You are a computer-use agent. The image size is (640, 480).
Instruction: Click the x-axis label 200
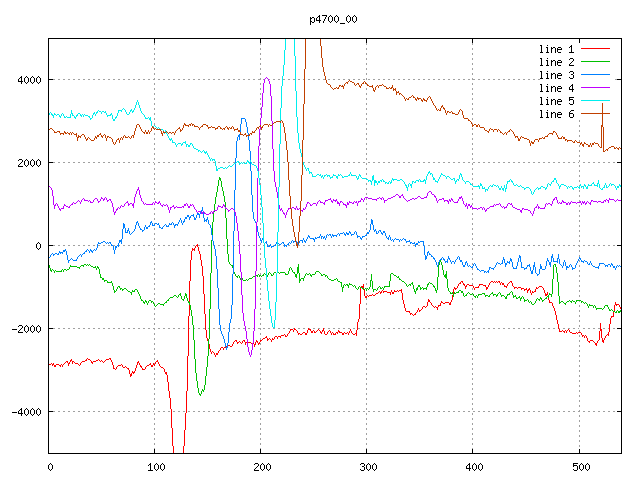(x=262, y=467)
